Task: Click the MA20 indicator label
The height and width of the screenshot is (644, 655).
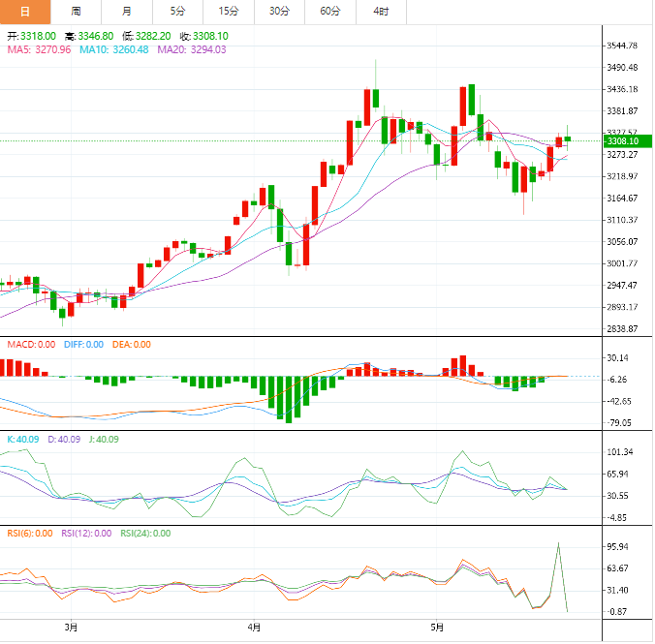Action: pyautogui.click(x=192, y=50)
